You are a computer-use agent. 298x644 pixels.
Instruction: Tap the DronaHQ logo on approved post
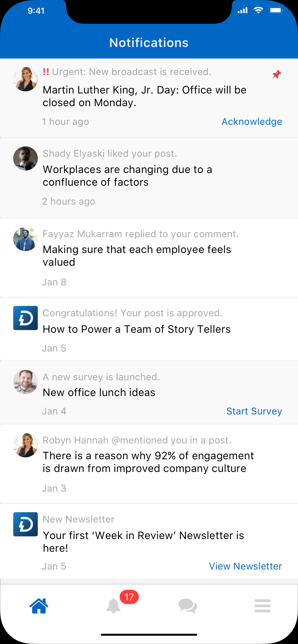coord(25,318)
